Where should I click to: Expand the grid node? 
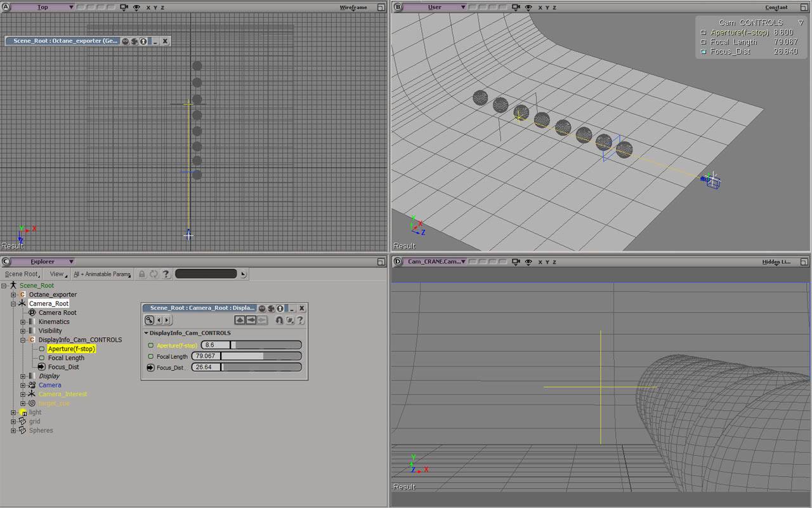tap(13, 422)
